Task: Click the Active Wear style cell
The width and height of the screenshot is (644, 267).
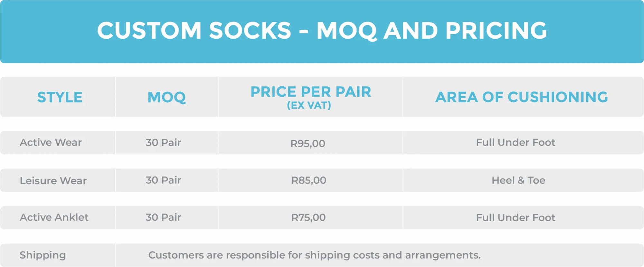Action: pyautogui.click(x=51, y=142)
